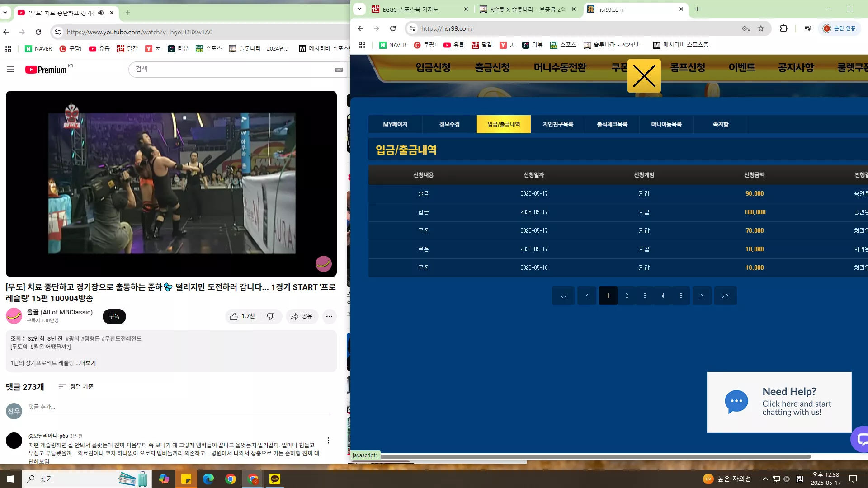The image size is (868, 488).
Task: Open the YouTube hamburger guide menu
Action: [x=11, y=70]
